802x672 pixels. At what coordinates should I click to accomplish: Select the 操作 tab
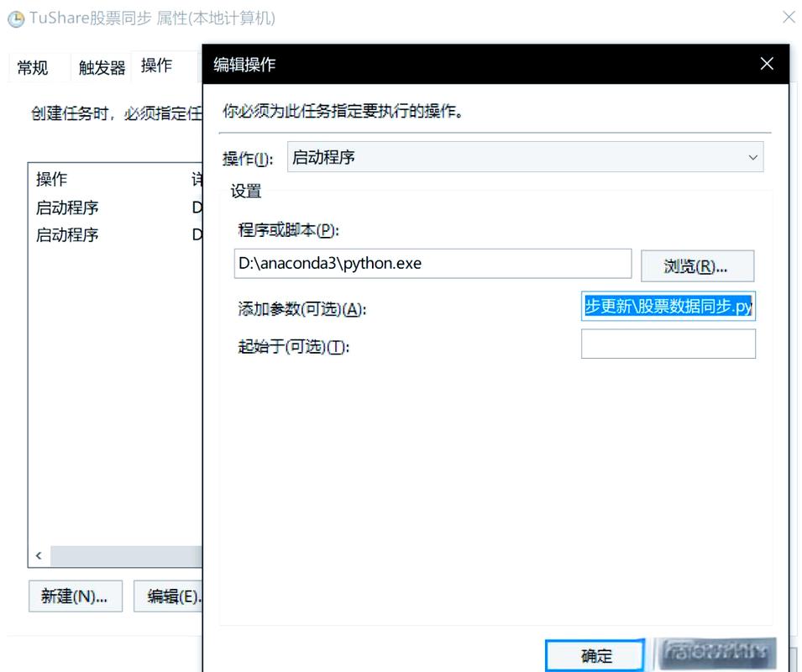156,66
